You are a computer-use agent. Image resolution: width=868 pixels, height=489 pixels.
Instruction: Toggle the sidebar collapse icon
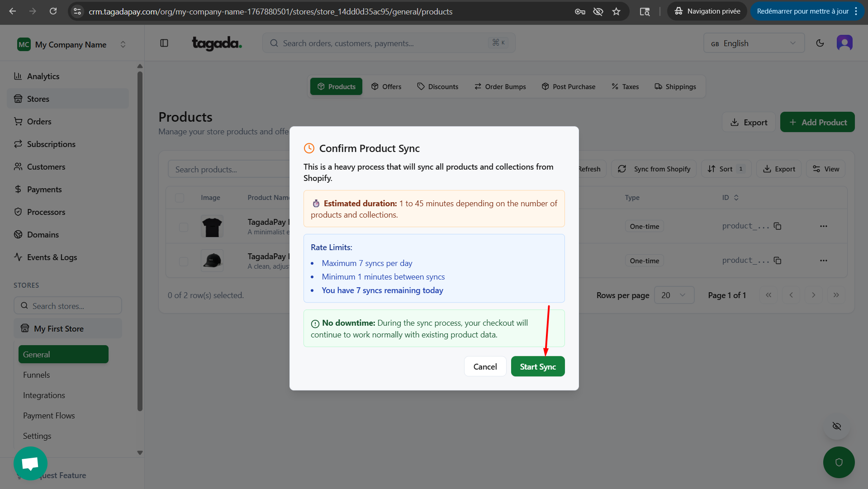pyautogui.click(x=164, y=43)
